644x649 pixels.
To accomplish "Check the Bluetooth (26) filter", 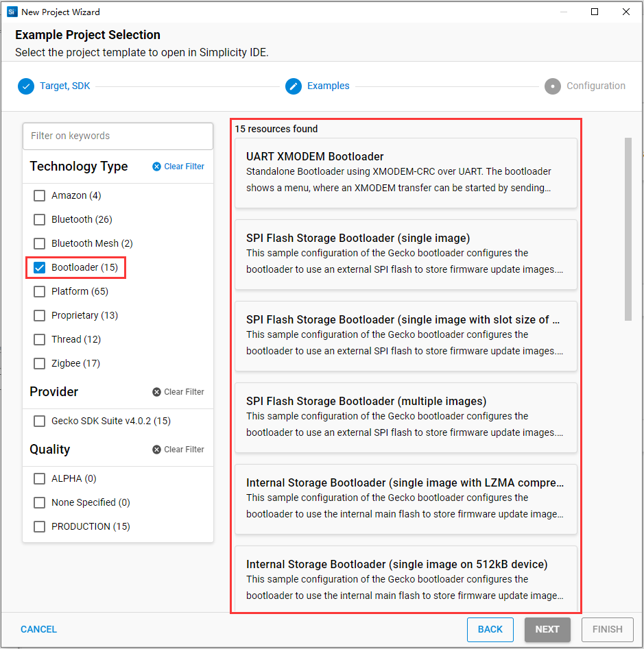I will [x=39, y=219].
